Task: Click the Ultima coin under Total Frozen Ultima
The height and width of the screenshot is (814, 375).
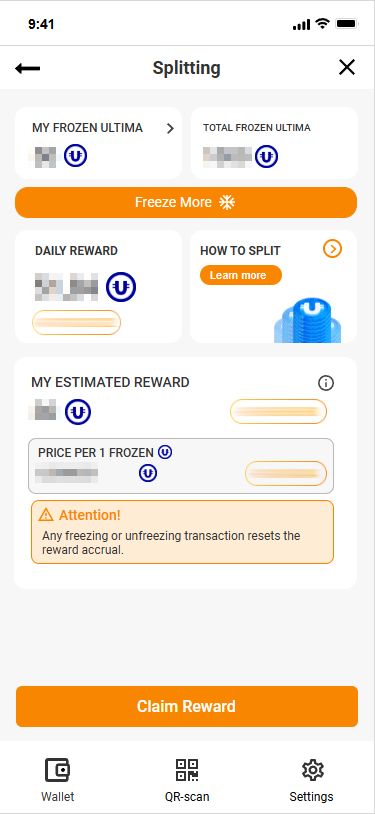Action: [x=267, y=156]
